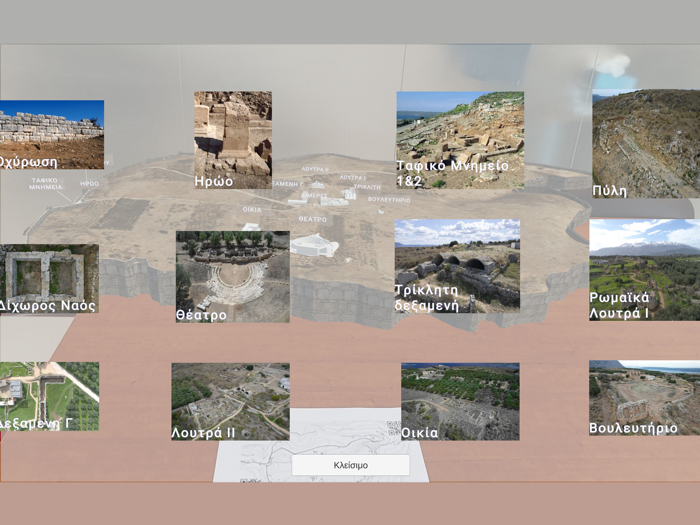Click the white 3D theatre model
This screenshot has width=700, height=525.
coord(314,245)
